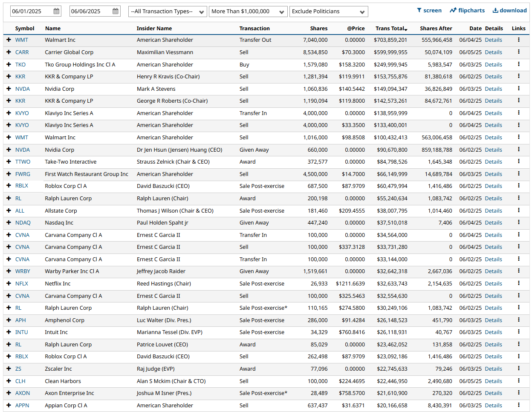Sort by Transaction column header
Image resolution: width=532 pixels, height=412 pixels.
[x=254, y=29]
